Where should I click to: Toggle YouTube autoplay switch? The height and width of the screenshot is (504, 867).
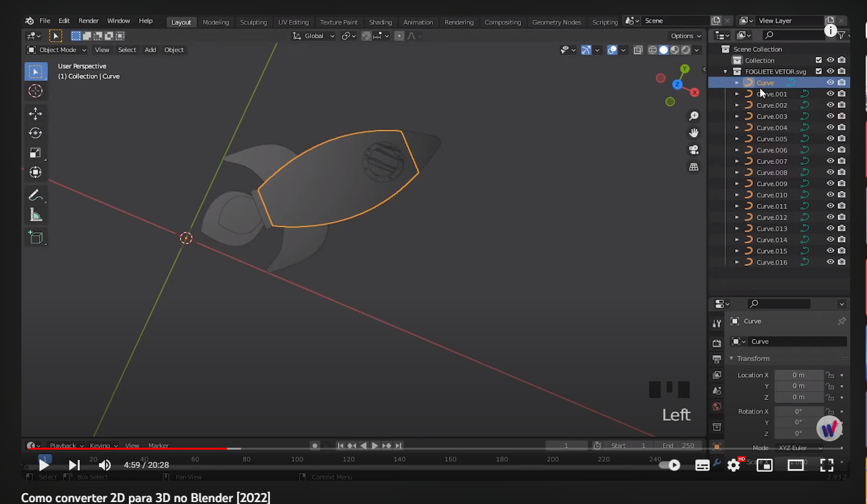click(x=670, y=465)
